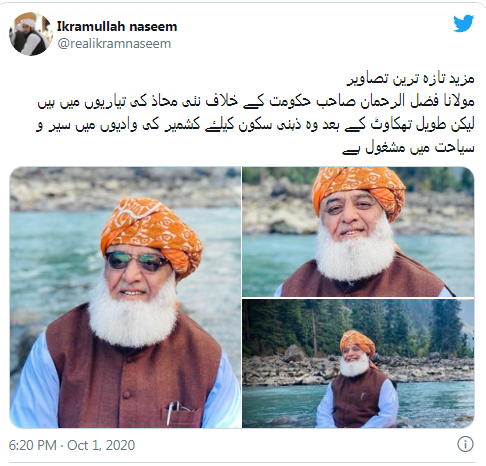Image resolution: width=486 pixels, height=466 pixels.
Task: Open the 6:20 PM tweet time
Action: tap(33, 445)
